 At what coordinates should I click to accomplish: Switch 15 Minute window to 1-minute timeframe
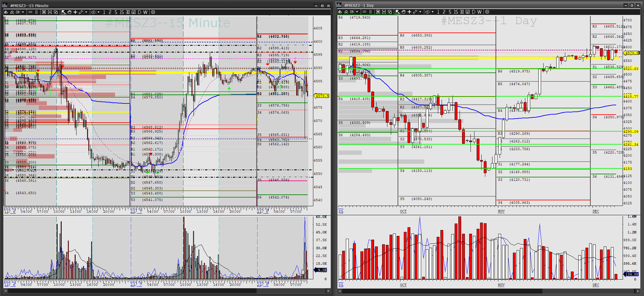[104, 12]
